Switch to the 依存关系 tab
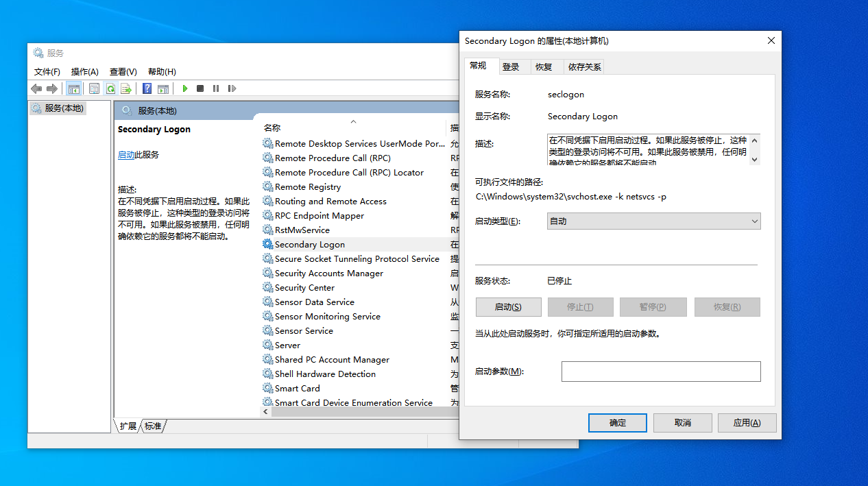The width and height of the screenshot is (868, 486). pos(584,66)
